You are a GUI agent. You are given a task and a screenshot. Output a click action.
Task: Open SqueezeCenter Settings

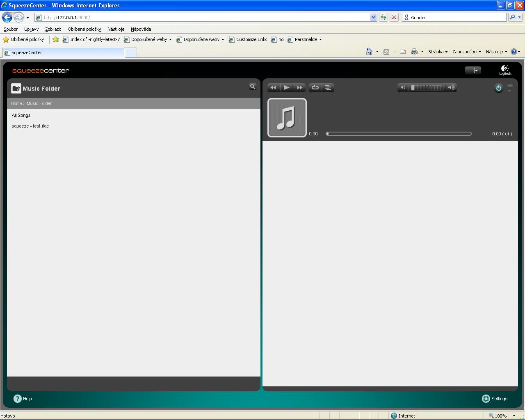click(x=495, y=399)
